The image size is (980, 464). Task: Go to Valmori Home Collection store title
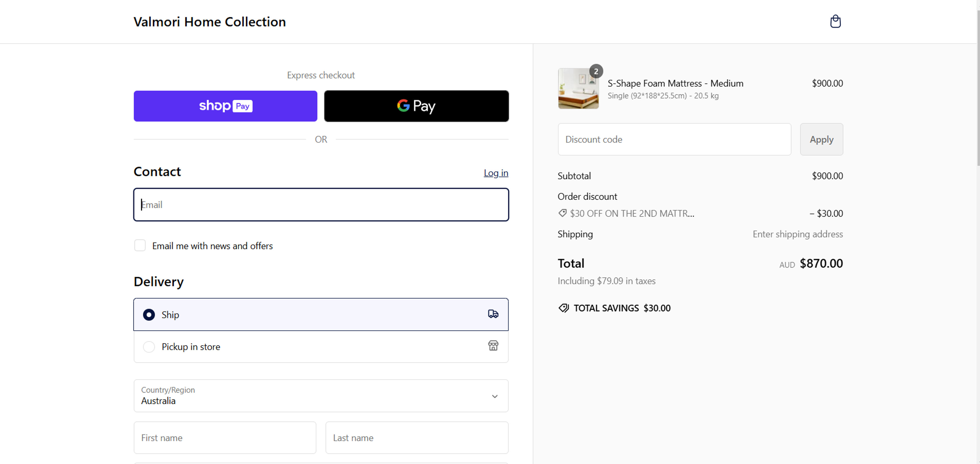click(210, 22)
